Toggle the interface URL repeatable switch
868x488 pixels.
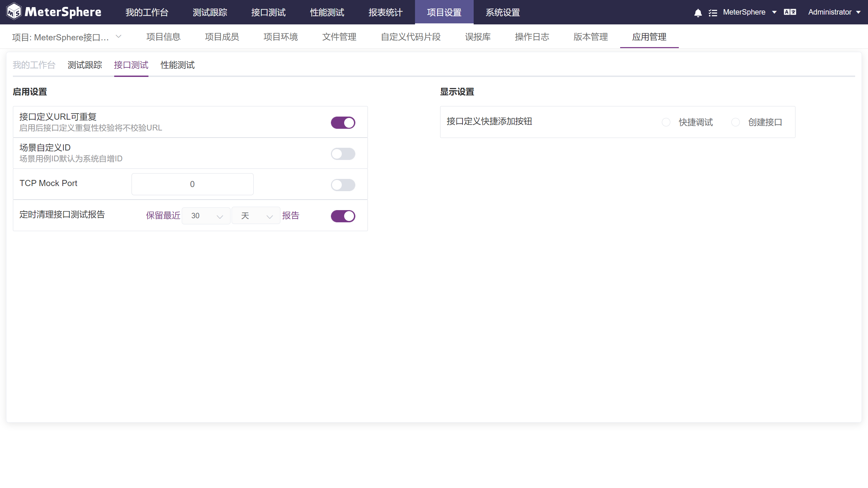click(x=343, y=123)
